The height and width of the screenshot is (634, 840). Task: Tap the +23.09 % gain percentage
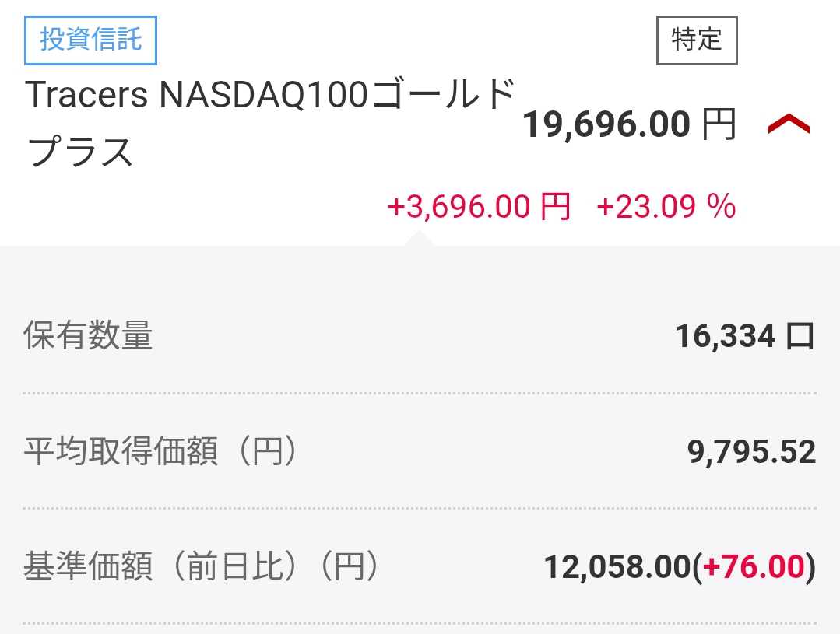(x=666, y=208)
